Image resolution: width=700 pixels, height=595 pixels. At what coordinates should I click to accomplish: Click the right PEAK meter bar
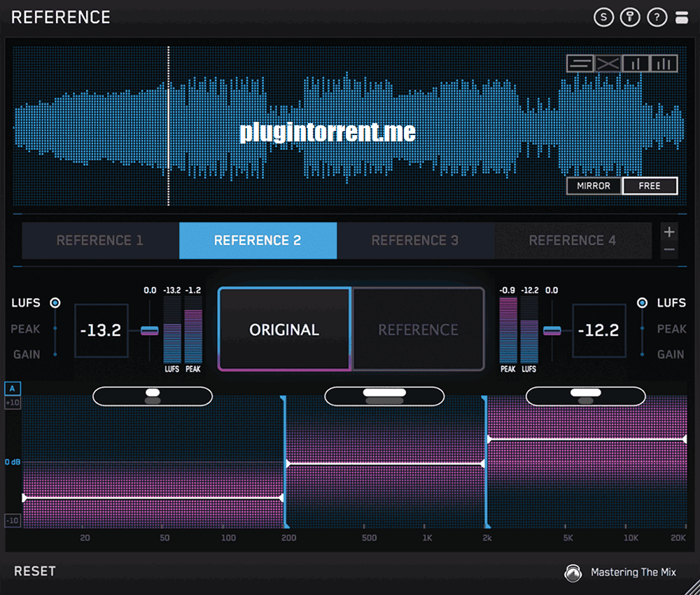(x=508, y=330)
